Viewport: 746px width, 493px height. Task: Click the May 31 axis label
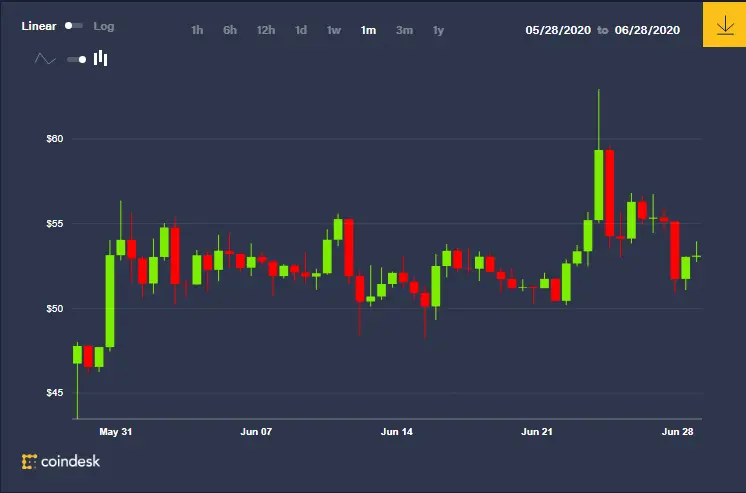(x=116, y=432)
